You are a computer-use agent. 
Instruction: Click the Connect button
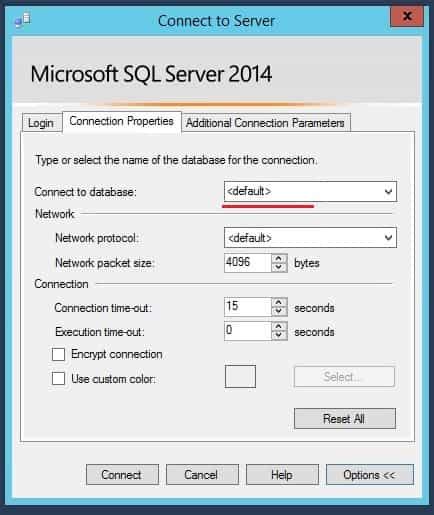[122, 474]
